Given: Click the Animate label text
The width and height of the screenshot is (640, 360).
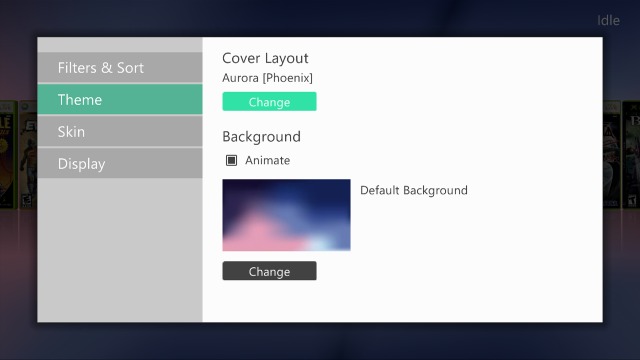Looking at the screenshot, I should 267,160.
